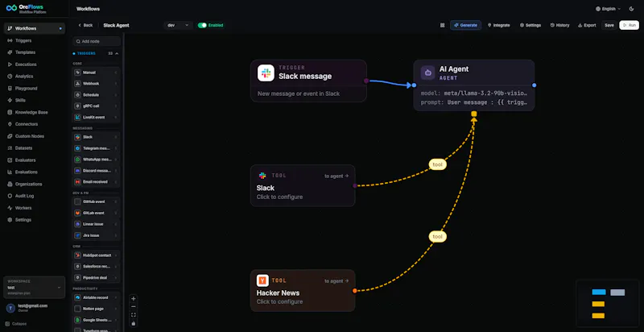Open the dev environment dropdown
Image resolution: width=644 pixels, height=332 pixels.
(178, 25)
